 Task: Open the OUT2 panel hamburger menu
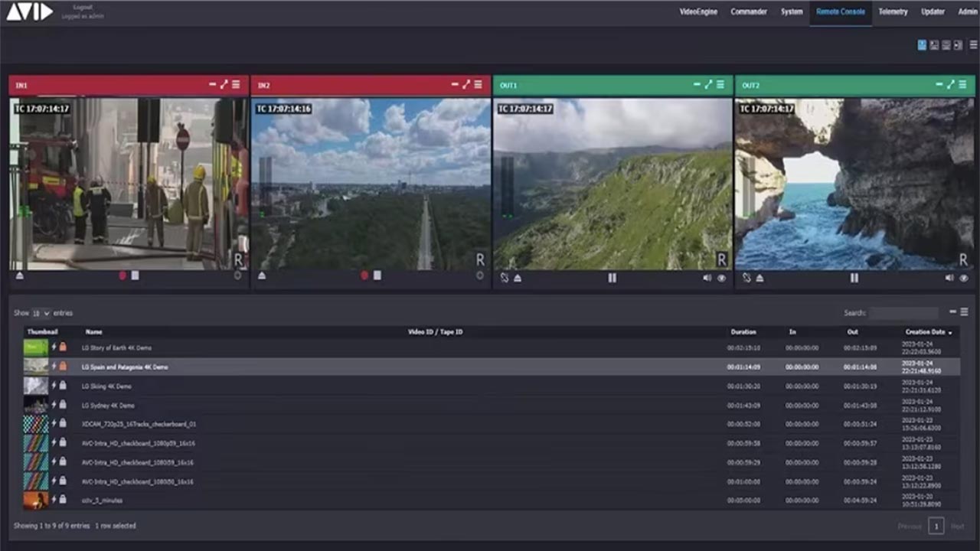coord(963,85)
